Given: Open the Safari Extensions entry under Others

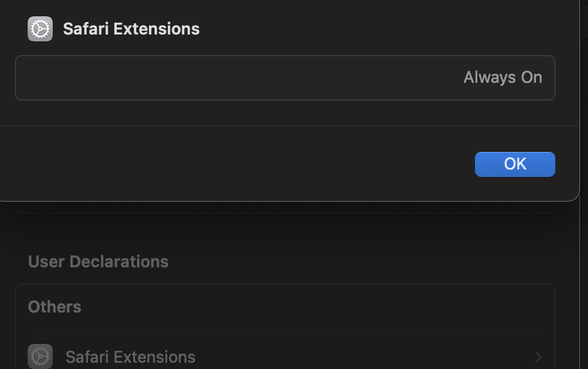Looking at the screenshot, I should tap(130, 357).
